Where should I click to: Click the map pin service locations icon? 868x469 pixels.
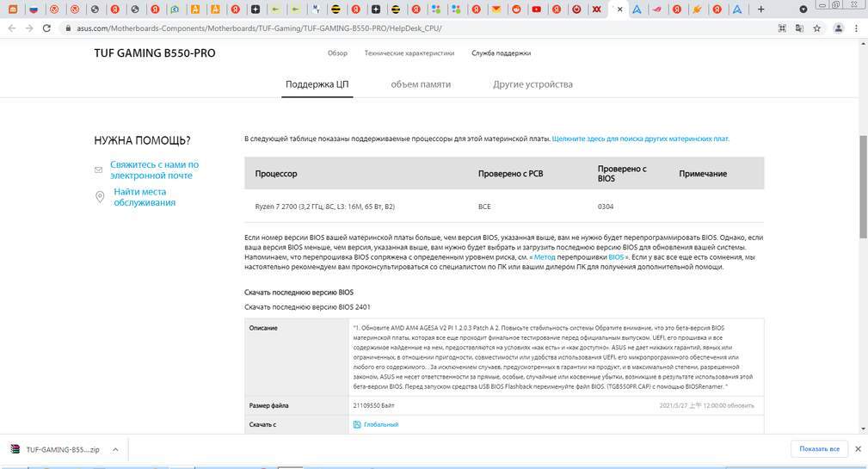100,197
